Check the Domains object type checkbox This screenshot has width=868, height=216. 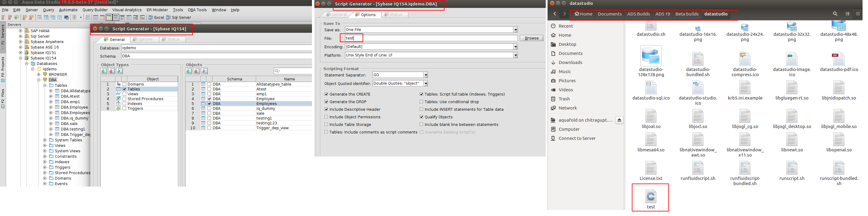point(124,84)
